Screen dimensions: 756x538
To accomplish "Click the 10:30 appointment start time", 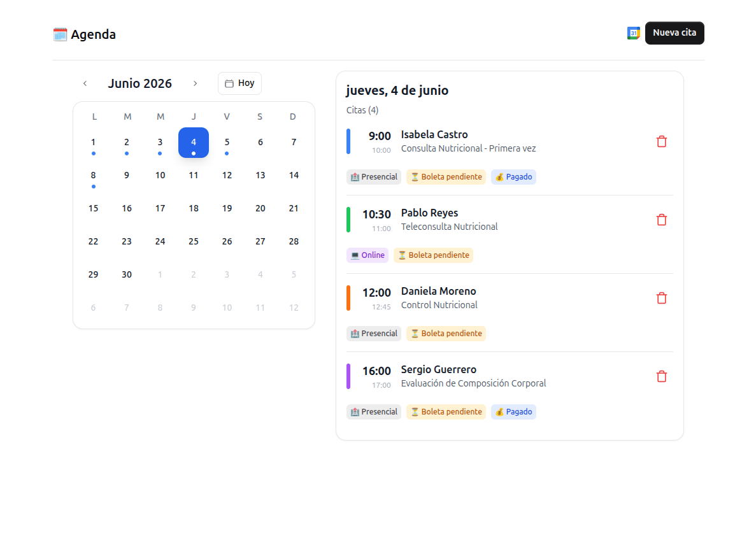I will [376, 215].
